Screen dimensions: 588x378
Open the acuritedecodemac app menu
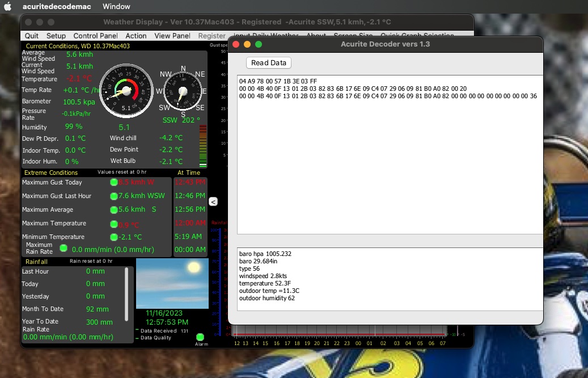pyautogui.click(x=57, y=6)
